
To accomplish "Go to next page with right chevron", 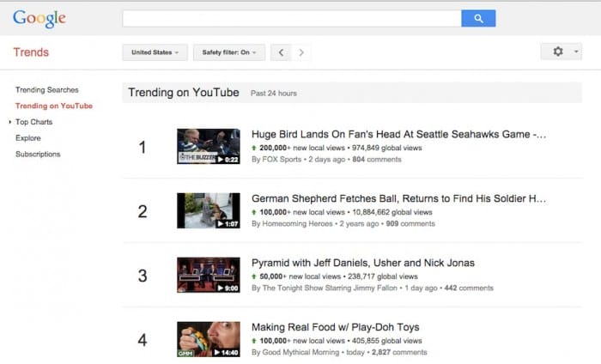I will pyautogui.click(x=301, y=52).
